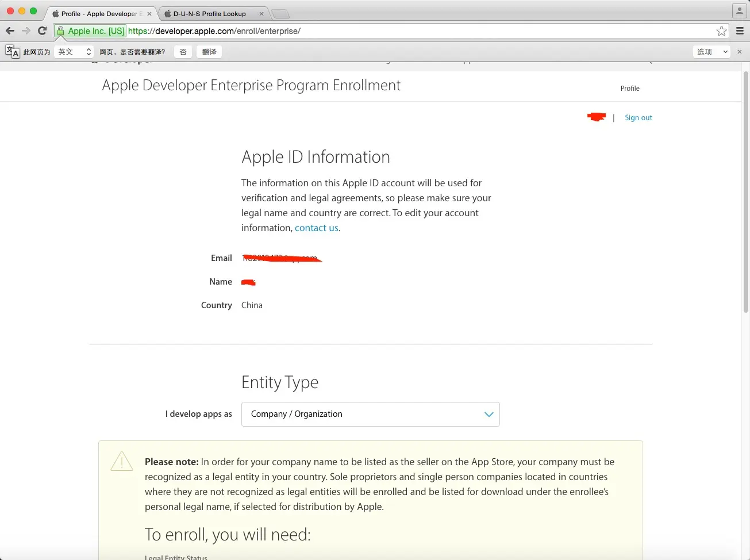
Task: Go back with the browser back arrow
Action: click(x=10, y=30)
